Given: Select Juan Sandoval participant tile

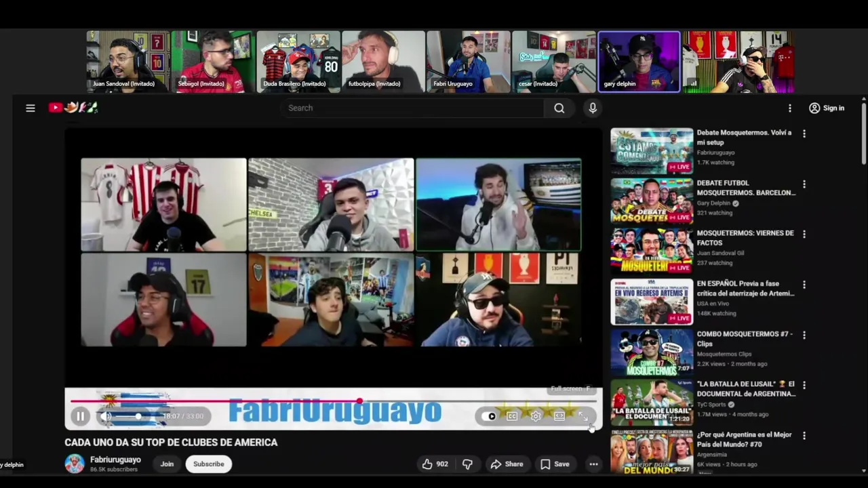Looking at the screenshot, I should click(127, 61).
